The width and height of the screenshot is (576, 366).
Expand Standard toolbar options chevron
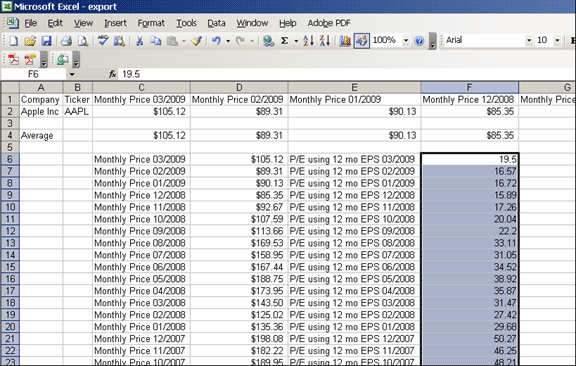coord(433,42)
